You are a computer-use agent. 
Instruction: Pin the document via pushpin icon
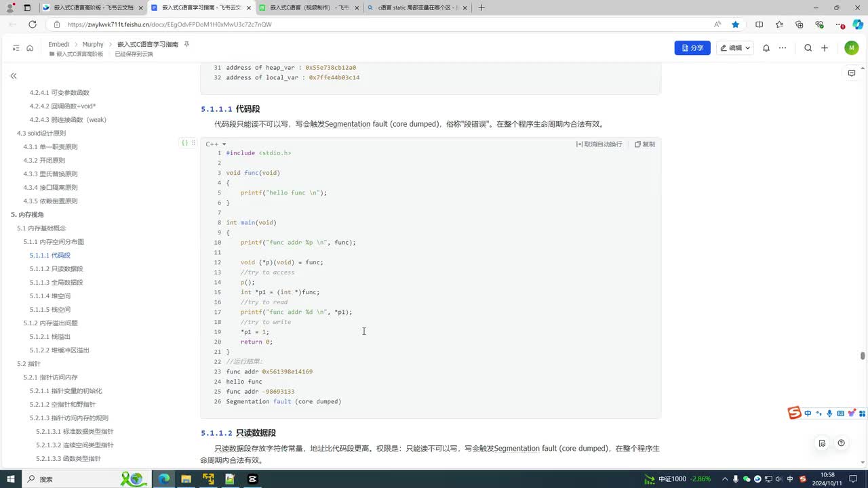click(187, 44)
